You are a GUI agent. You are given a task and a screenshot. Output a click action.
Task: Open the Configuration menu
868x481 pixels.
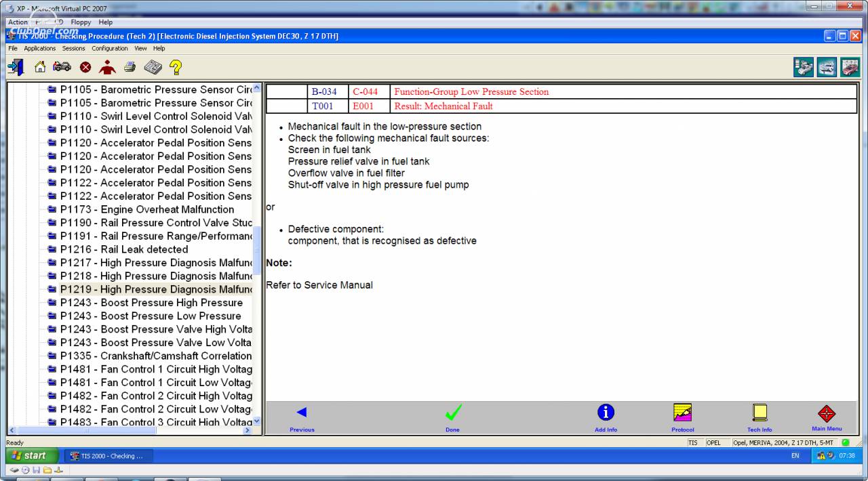pyautogui.click(x=110, y=49)
